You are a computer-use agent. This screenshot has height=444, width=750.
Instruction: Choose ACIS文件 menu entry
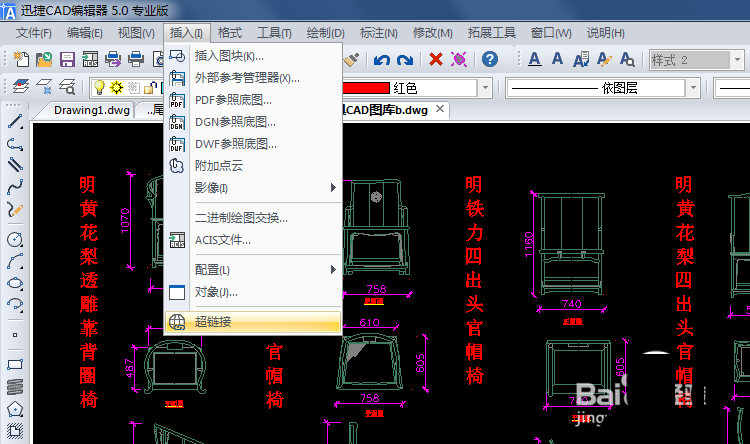pyautogui.click(x=253, y=240)
